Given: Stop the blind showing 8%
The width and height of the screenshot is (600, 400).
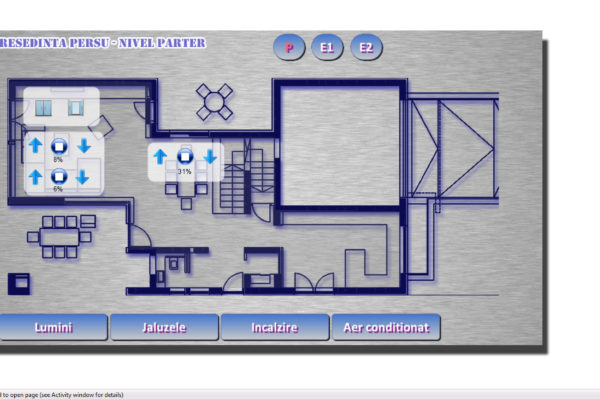Looking at the screenshot, I should pos(59,146).
